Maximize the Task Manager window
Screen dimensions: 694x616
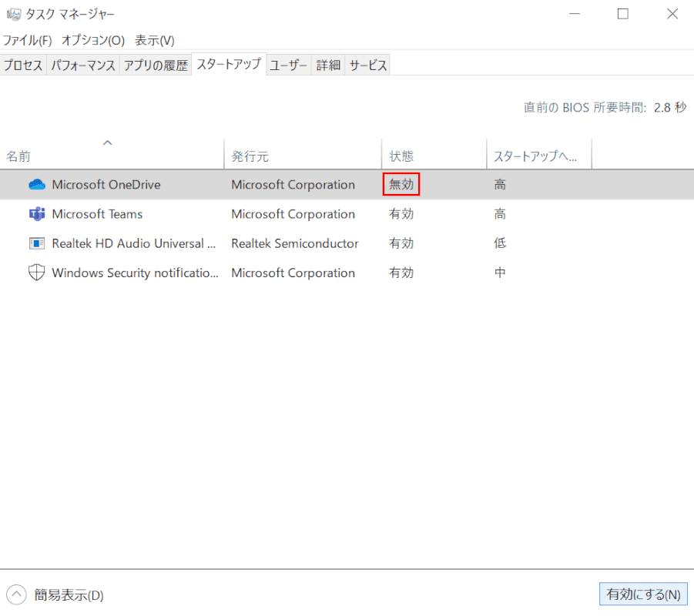click(622, 14)
